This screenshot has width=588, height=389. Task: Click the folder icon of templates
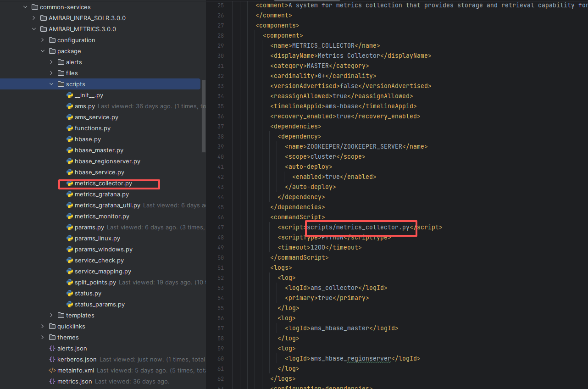coord(61,316)
